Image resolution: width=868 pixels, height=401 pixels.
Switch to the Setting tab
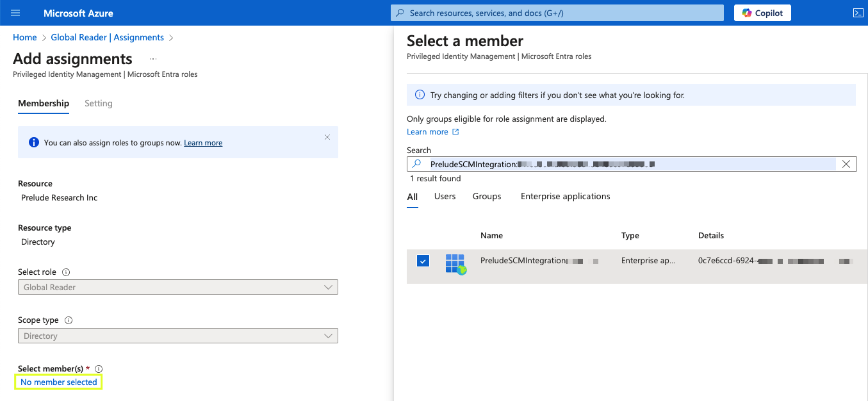click(98, 103)
